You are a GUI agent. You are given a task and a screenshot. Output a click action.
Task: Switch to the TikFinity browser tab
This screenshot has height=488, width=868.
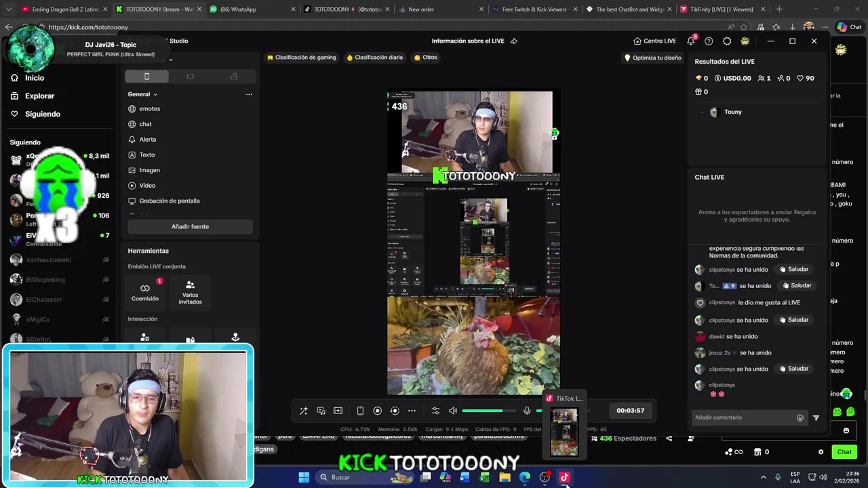pyautogui.click(x=721, y=9)
